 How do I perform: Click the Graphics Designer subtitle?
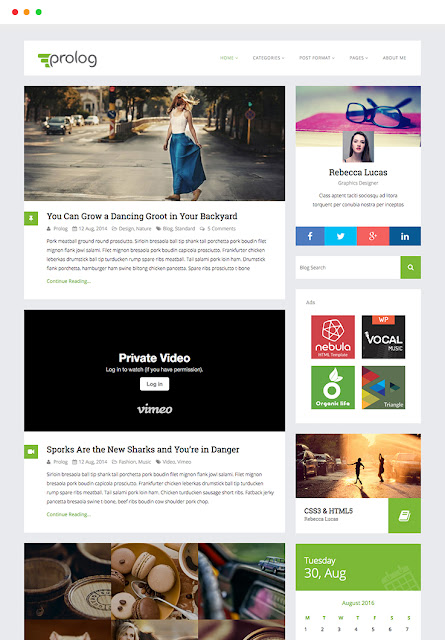coord(358,183)
